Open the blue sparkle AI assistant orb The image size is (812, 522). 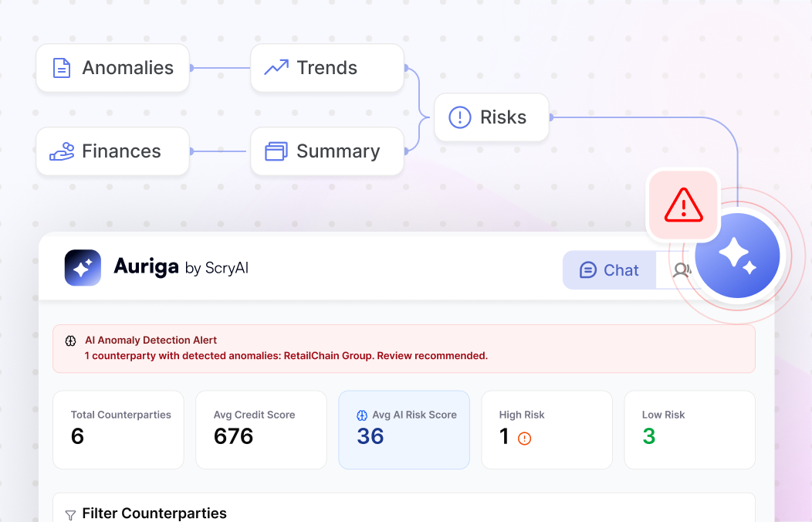[737, 256]
